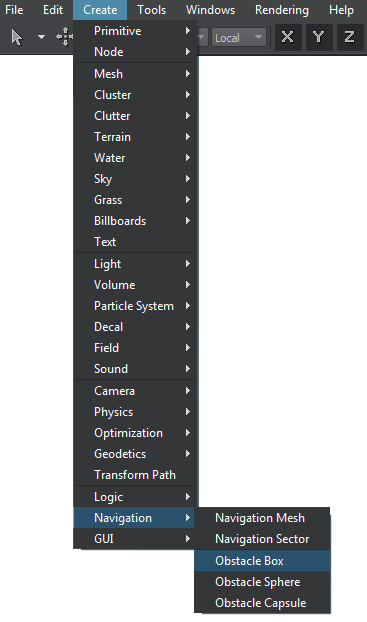
Task: Toggle the Z axis button
Action: pyautogui.click(x=350, y=37)
